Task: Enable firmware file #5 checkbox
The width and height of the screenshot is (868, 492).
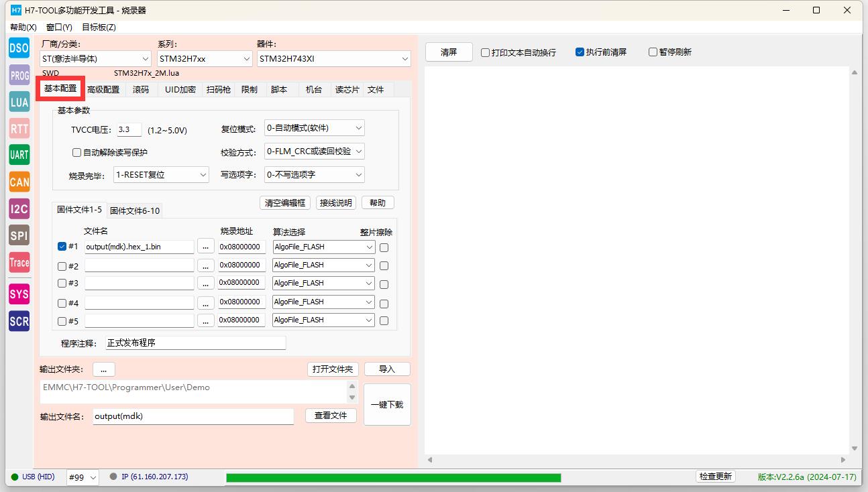Action: click(x=62, y=321)
